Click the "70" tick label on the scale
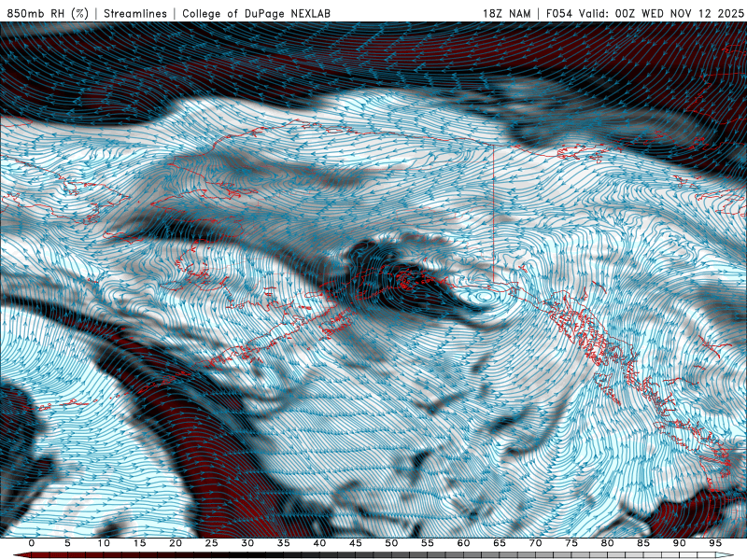Screen dimensions: 747x560 point(535,543)
